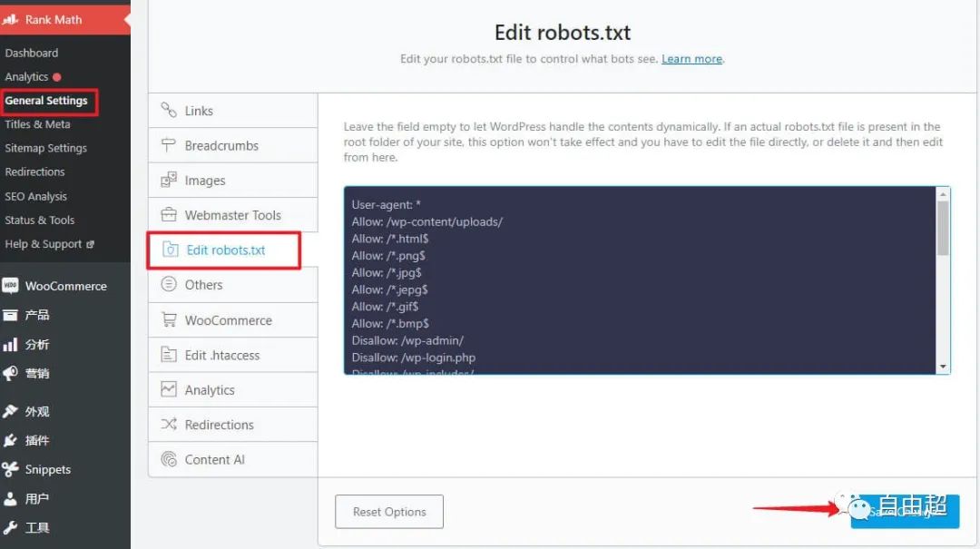This screenshot has height=549, width=980.
Task: Click the 'Disallow: /wp-admin/' line
Action: 407,341
